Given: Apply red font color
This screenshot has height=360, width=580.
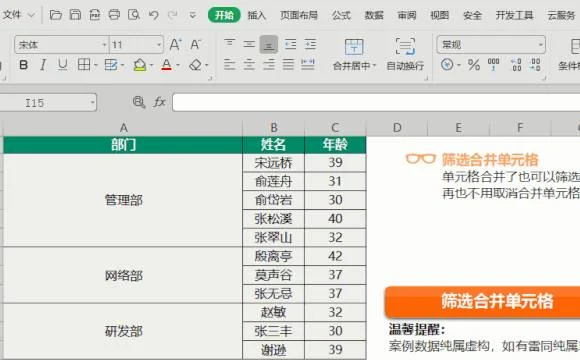Looking at the screenshot, I should (166, 65).
